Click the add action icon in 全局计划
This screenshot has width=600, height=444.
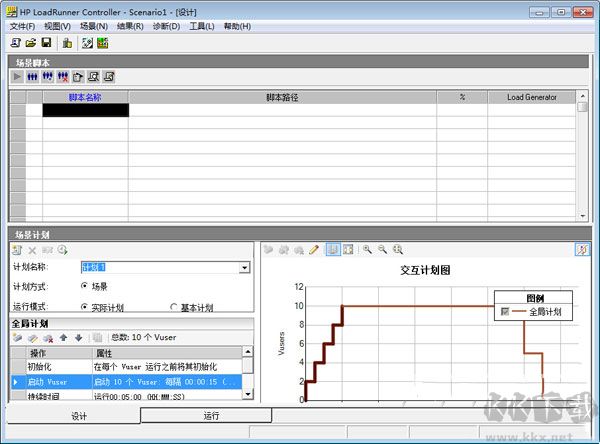pyautogui.click(x=17, y=338)
